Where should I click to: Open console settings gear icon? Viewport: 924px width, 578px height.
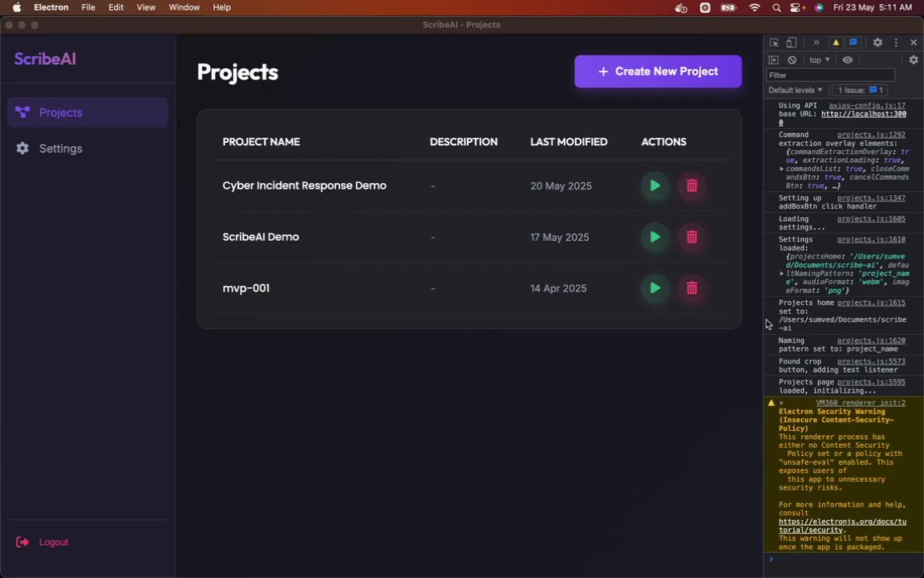click(x=913, y=60)
